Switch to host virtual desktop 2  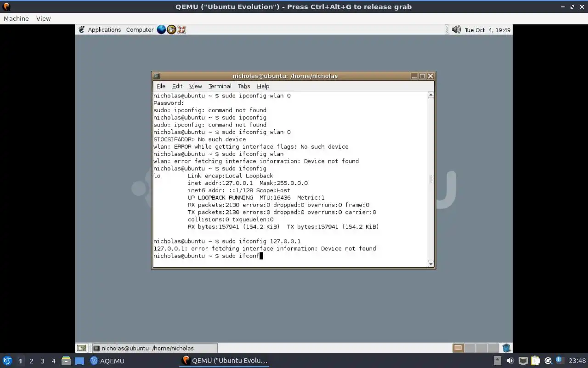coord(31,361)
